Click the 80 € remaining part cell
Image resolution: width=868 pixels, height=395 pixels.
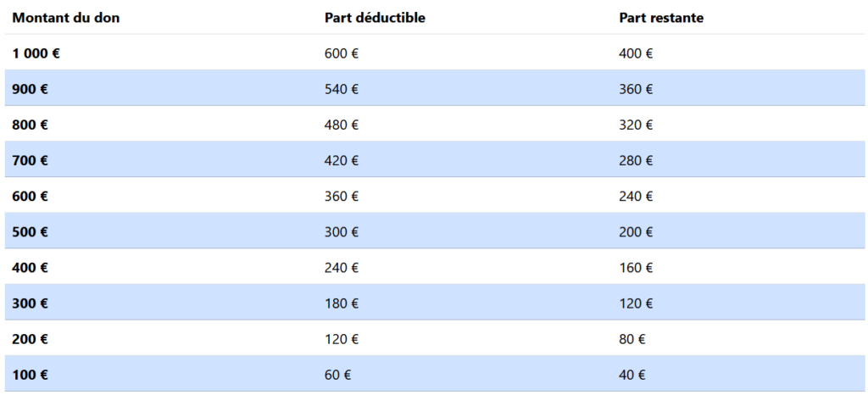coord(632,338)
